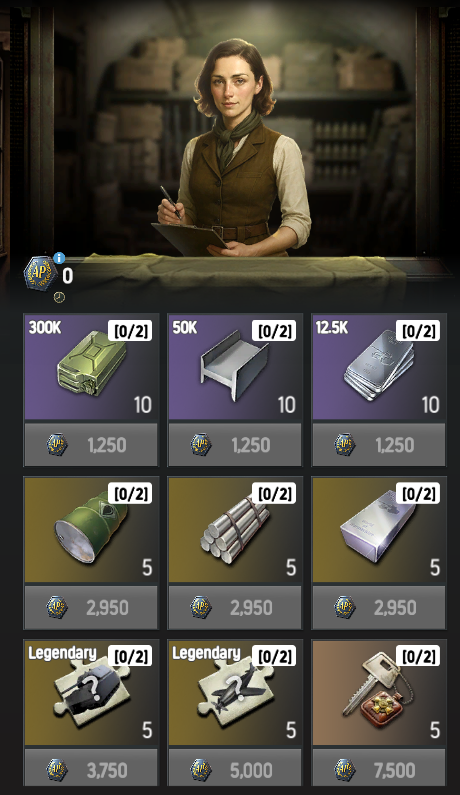Choose the bundled steel rods item
The width and height of the screenshot is (460, 795).
(235, 530)
